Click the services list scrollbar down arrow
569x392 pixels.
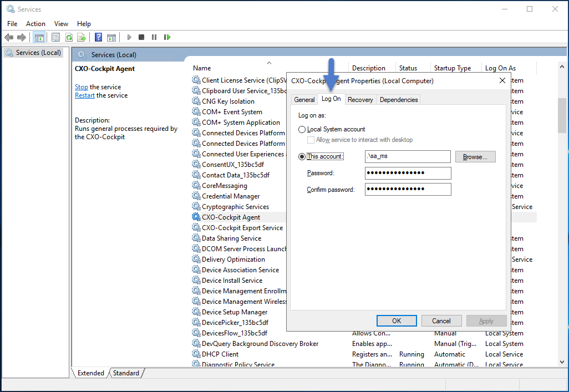(x=562, y=362)
